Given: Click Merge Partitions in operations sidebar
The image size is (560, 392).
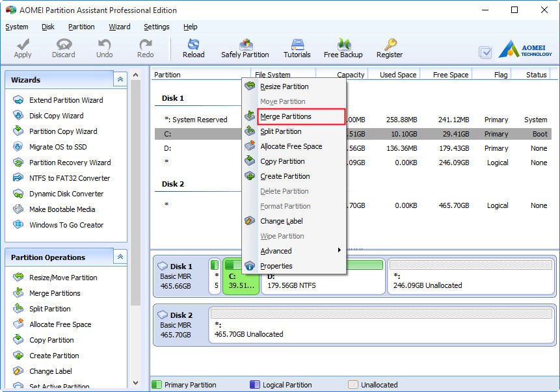Looking at the screenshot, I should point(55,293).
